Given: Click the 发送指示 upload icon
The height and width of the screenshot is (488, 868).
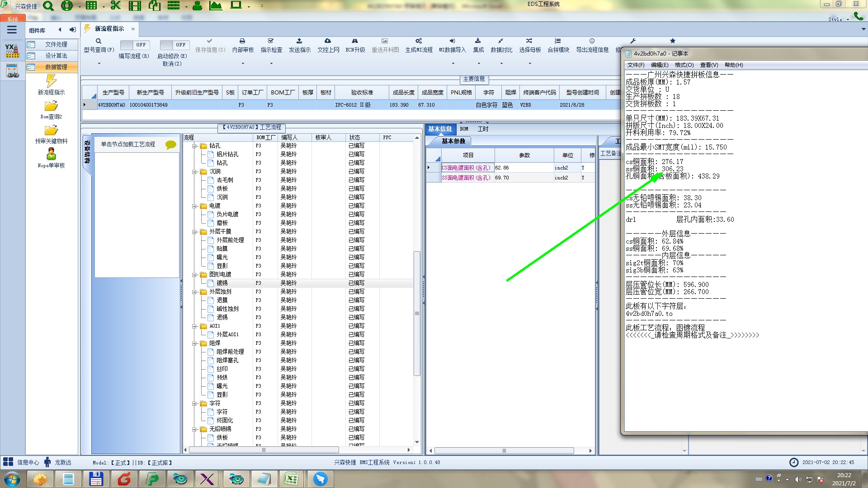Looking at the screenshot, I should 299,41.
